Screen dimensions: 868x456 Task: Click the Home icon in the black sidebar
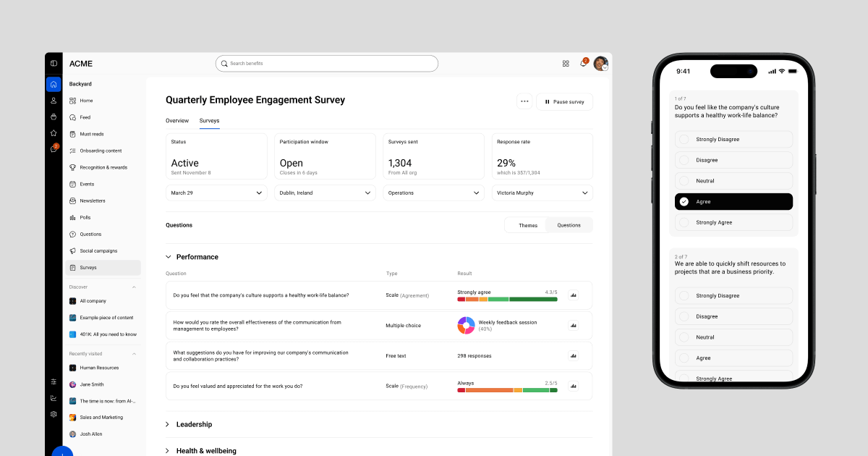[54, 84]
